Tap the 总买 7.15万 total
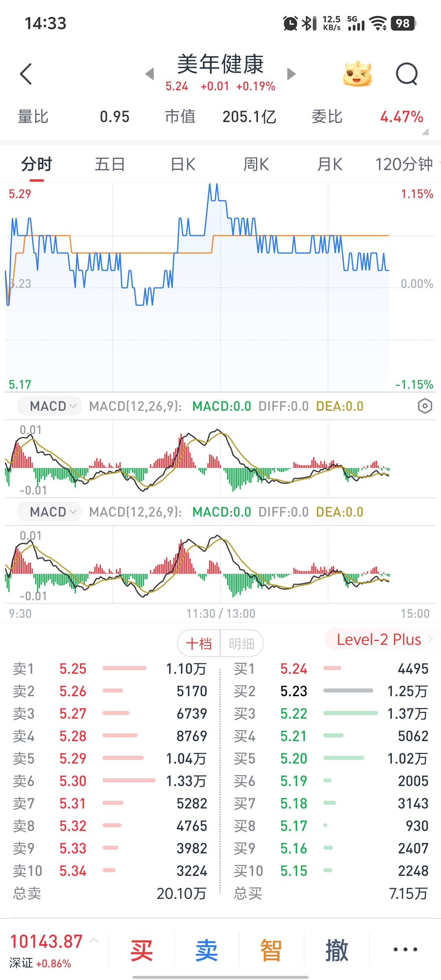The height and width of the screenshot is (980, 441). point(331,893)
